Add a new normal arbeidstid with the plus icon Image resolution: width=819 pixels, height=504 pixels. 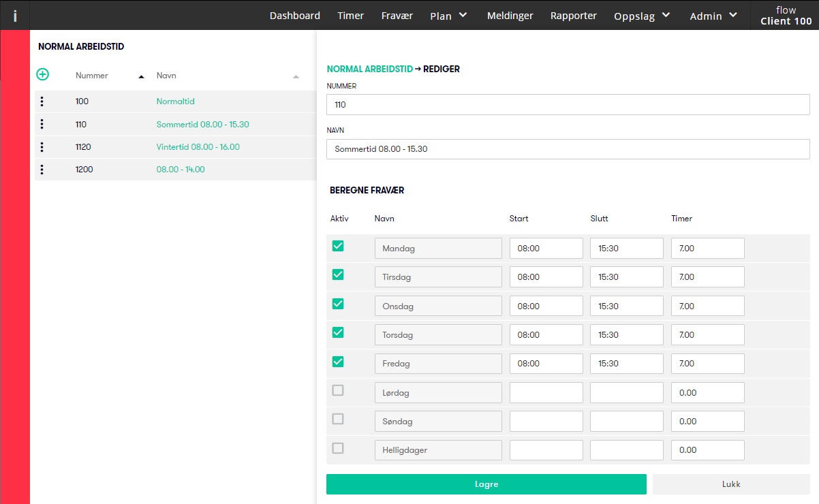click(42, 74)
